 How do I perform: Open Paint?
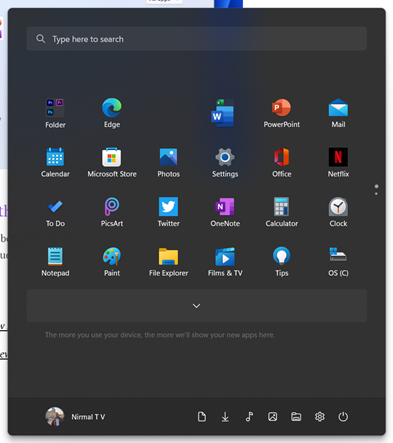click(112, 262)
